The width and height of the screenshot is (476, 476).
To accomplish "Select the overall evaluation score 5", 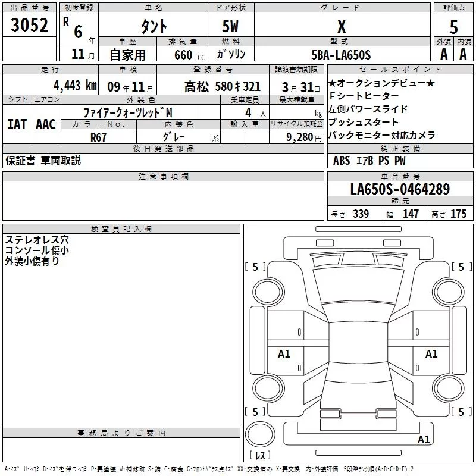I will pyautogui.click(x=454, y=27).
